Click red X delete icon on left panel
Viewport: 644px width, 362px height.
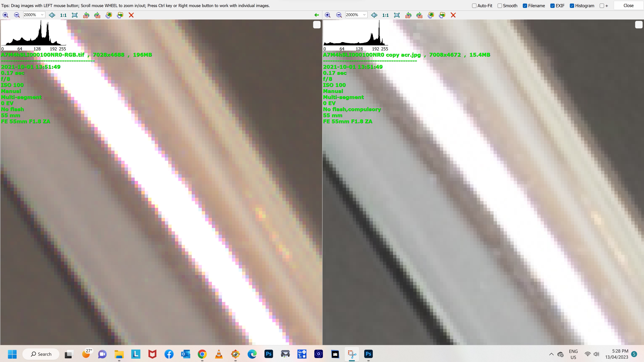tap(131, 15)
